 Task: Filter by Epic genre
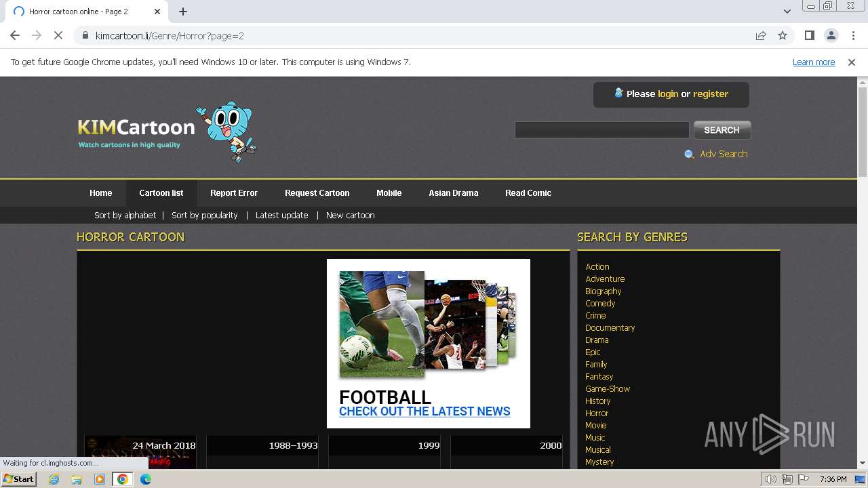[x=593, y=352]
